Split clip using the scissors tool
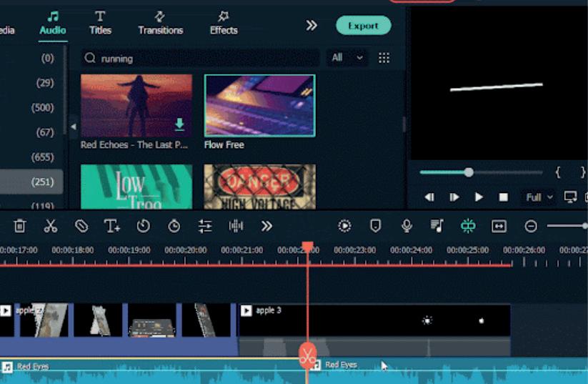The width and height of the screenshot is (588, 384). [x=50, y=226]
